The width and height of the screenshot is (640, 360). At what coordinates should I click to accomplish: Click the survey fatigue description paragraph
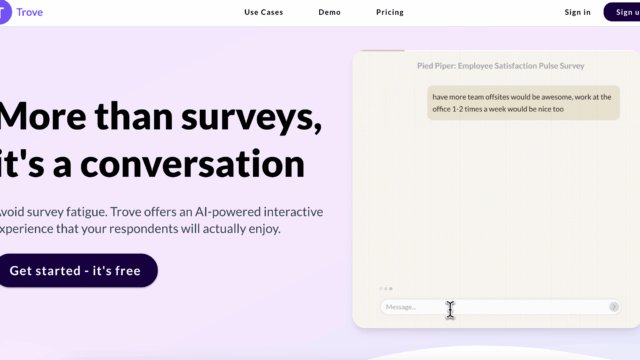(161, 220)
